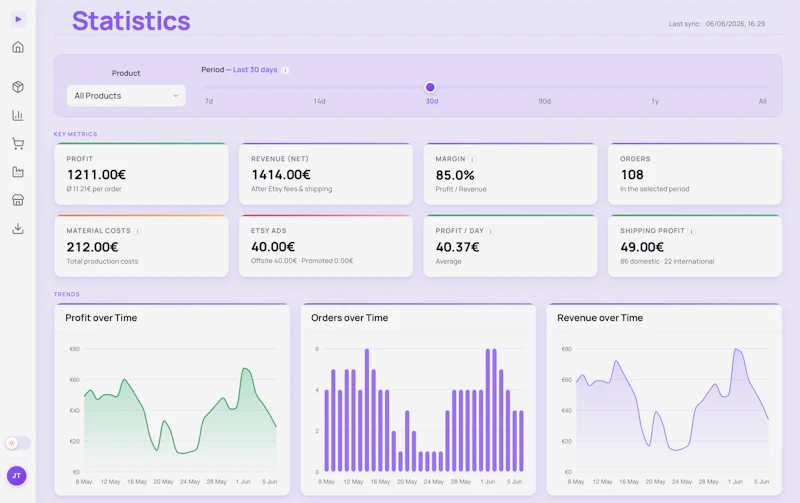The height and width of the screenshot is (503, 800).
Task: Select the 1y period mark
Action: [x=655, y=101]
